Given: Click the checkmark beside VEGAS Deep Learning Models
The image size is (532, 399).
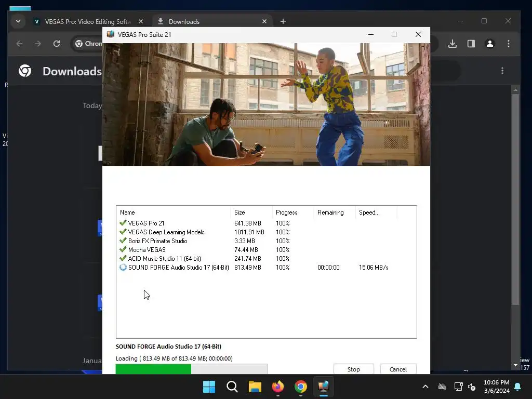Looking at the screenshot, I should (123, 232).
